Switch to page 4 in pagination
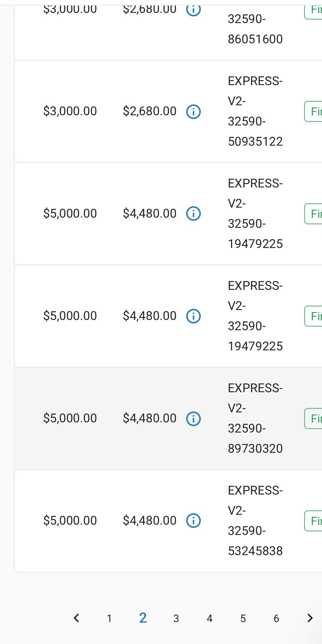This screenshot has width=322, height=644. coord(209,618)
